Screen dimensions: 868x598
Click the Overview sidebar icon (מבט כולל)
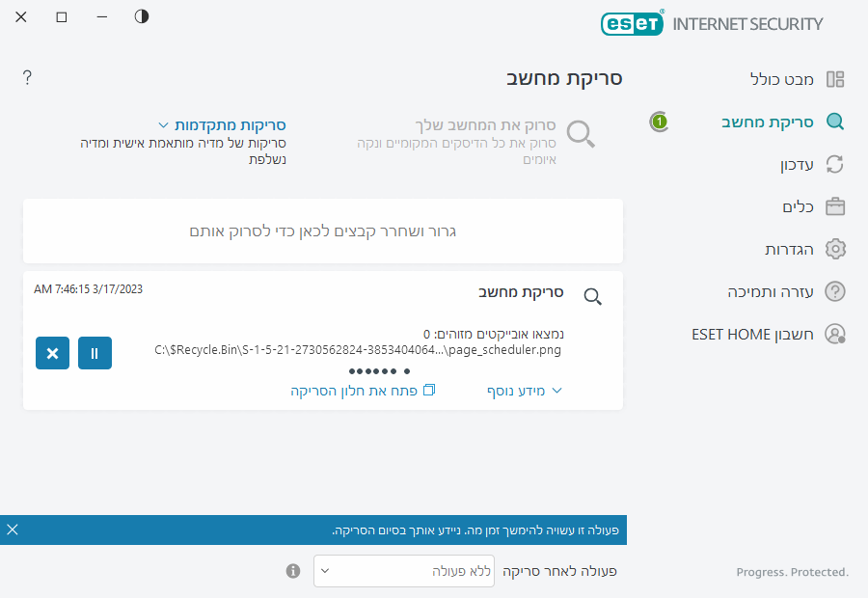point(835,79)
